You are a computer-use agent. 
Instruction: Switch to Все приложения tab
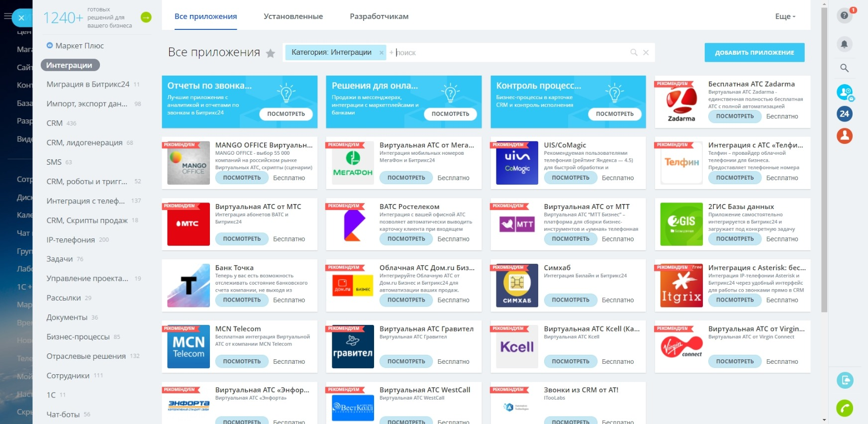click(x=205, y=16)
